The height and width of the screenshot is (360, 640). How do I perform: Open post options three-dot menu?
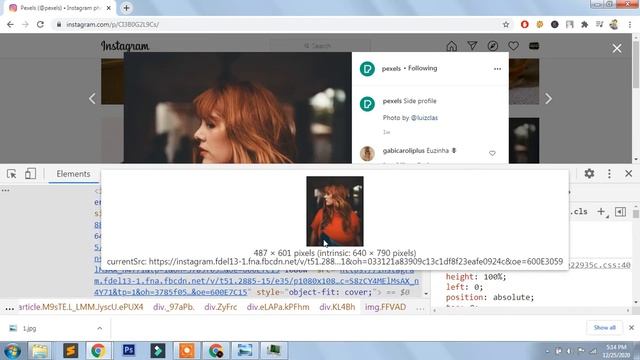(x=497, y=69)
